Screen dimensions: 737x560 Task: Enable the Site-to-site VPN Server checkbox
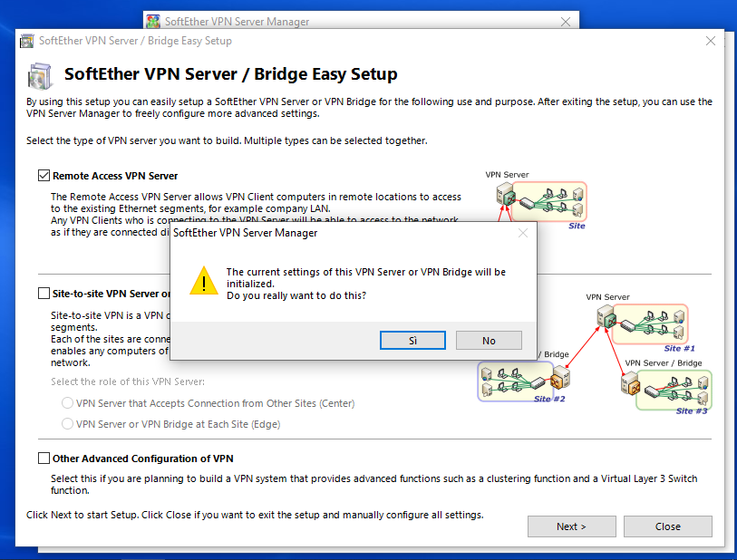[44, 294]
